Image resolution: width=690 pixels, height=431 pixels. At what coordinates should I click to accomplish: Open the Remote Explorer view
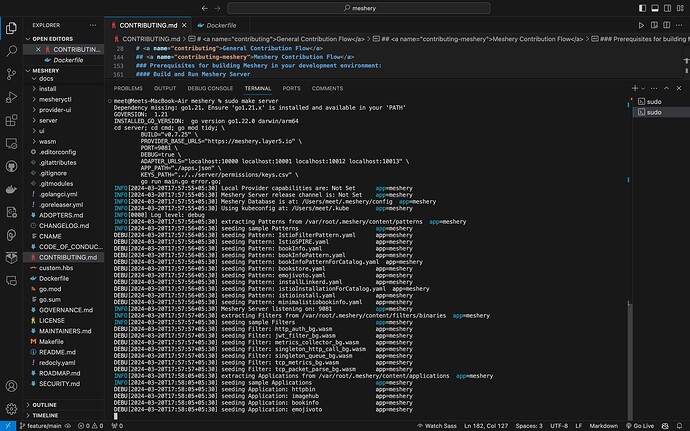click(11, 143)
